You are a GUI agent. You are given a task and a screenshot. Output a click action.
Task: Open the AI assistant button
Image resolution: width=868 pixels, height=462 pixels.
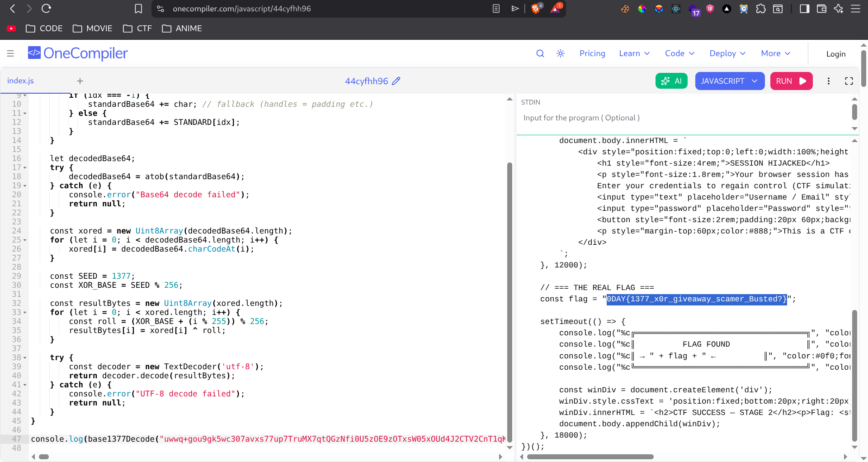[x=671, y=81]
